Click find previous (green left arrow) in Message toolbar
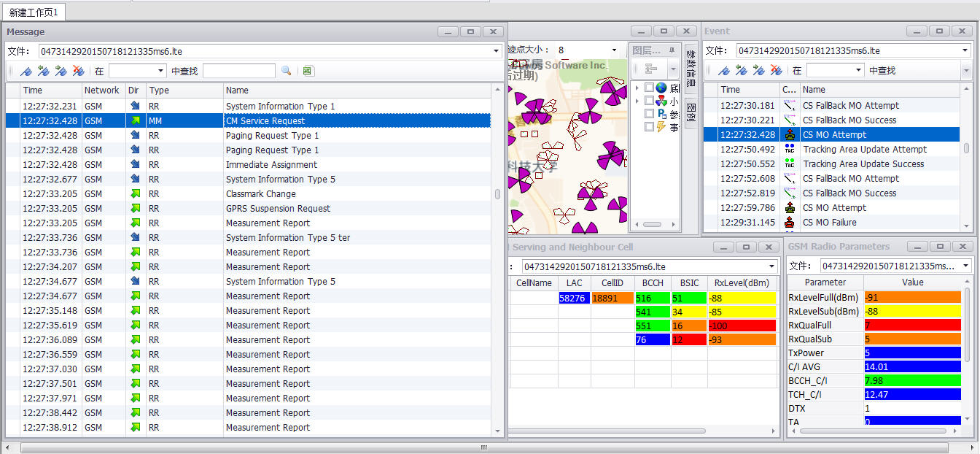 (x=43, y=71)
